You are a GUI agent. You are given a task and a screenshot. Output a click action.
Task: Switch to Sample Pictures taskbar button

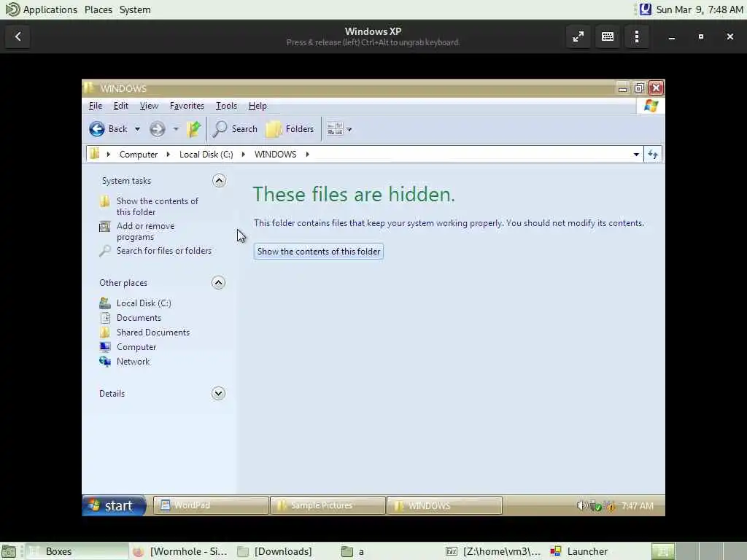pos(328,506)
